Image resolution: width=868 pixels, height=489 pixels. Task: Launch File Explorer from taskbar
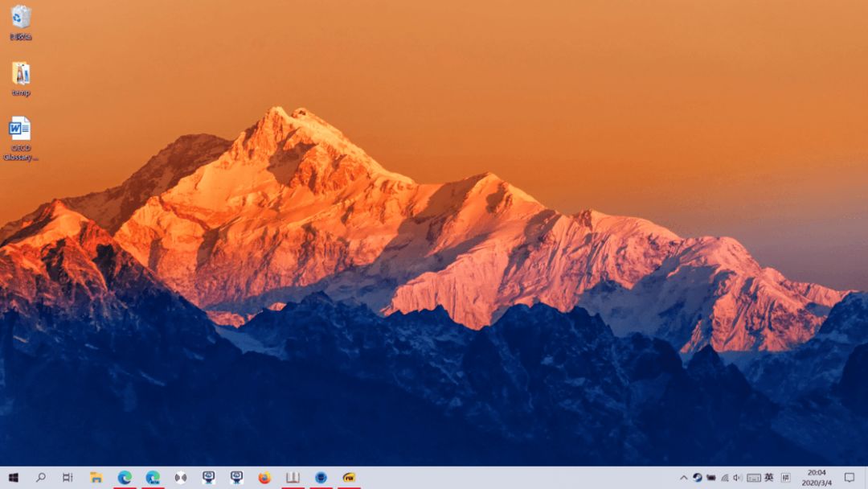[x=96, y=478]
